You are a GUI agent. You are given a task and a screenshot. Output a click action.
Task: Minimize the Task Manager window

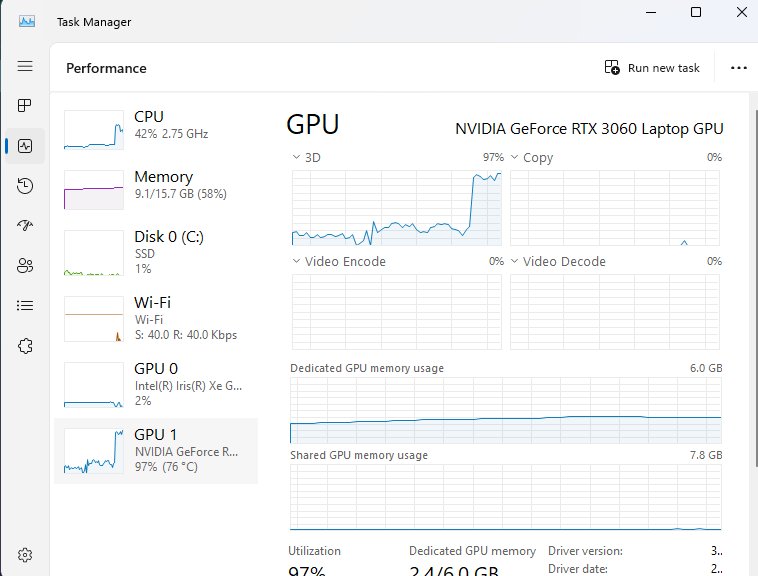coord(651,12)
